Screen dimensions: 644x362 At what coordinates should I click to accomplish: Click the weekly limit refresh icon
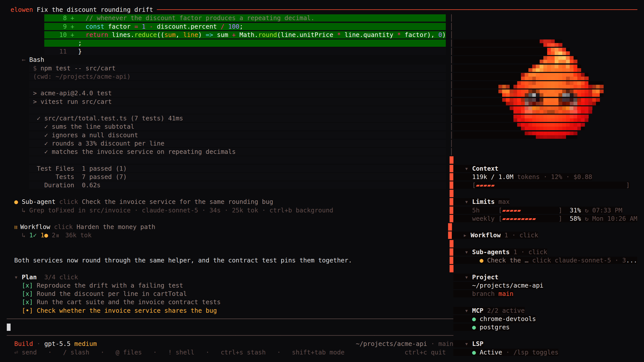pos(587,219)
